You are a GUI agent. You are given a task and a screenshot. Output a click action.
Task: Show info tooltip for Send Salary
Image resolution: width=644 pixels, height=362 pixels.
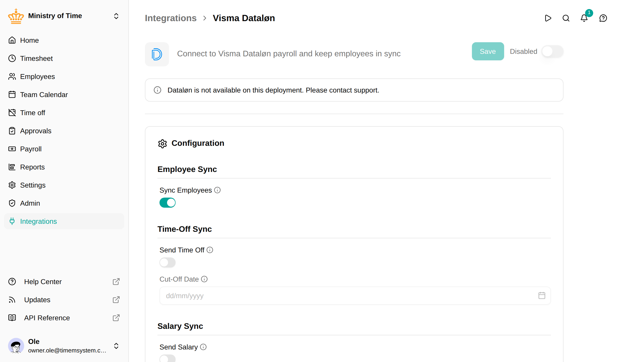click(x=203, y=347)
